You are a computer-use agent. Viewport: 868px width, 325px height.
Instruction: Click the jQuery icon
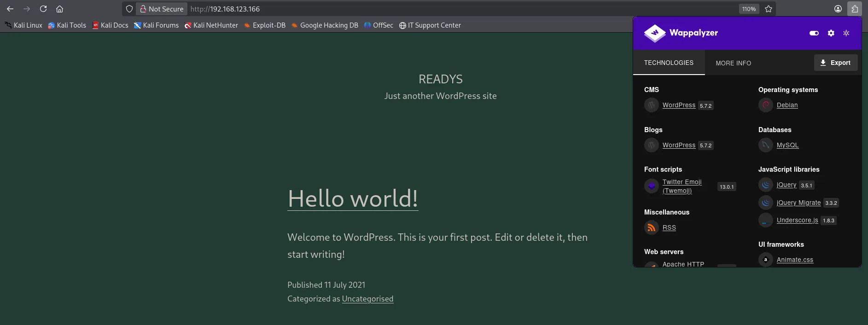pos(766,185)
